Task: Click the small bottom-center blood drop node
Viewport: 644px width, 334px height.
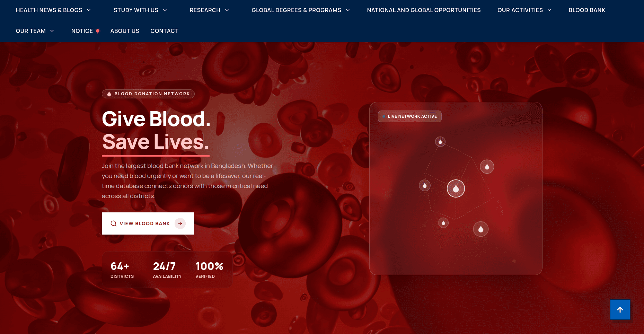Action: click(x=443, y=223)
